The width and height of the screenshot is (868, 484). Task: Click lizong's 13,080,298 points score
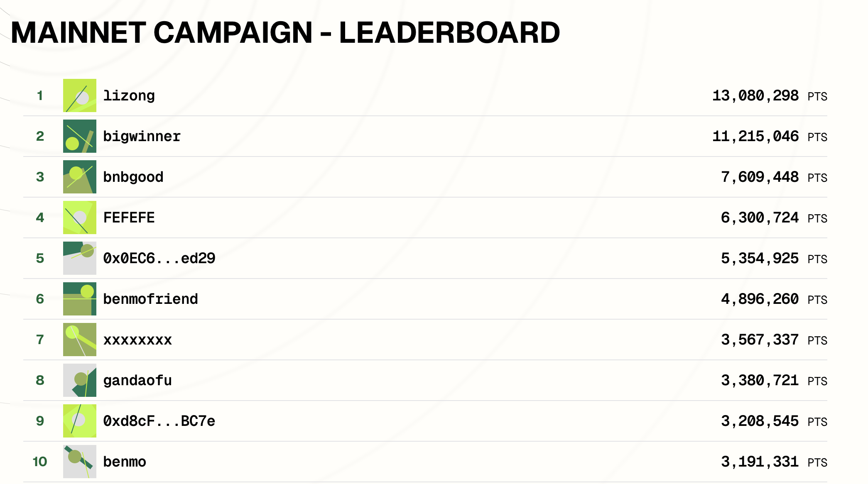[755, 95]
